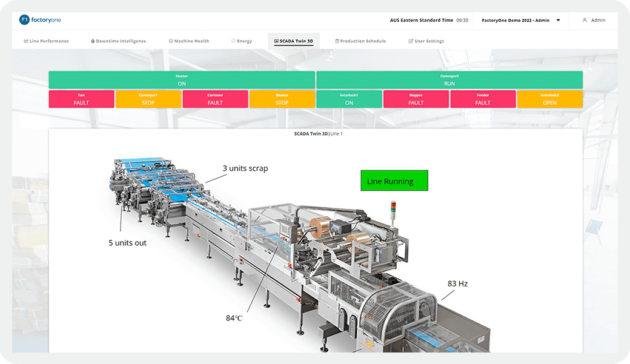Open the User Settings tab
Screen dimensions: 630x364
point(426,41)
